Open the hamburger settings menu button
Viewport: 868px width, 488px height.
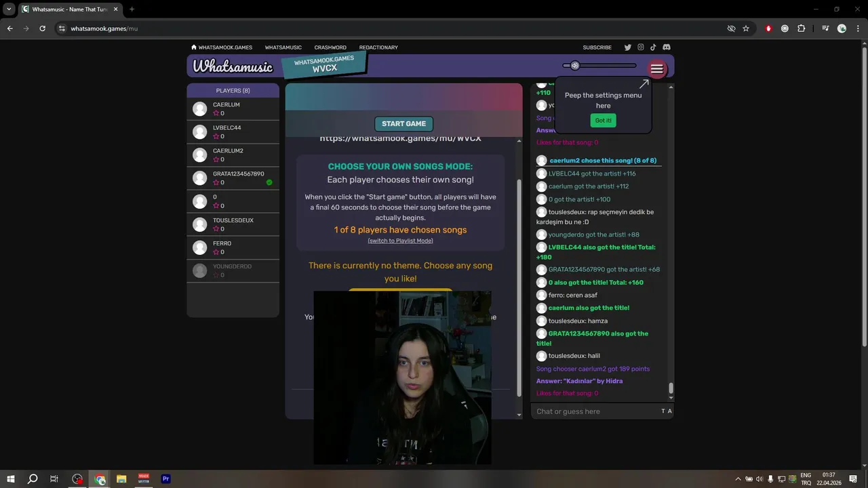[x=656, y=69]
